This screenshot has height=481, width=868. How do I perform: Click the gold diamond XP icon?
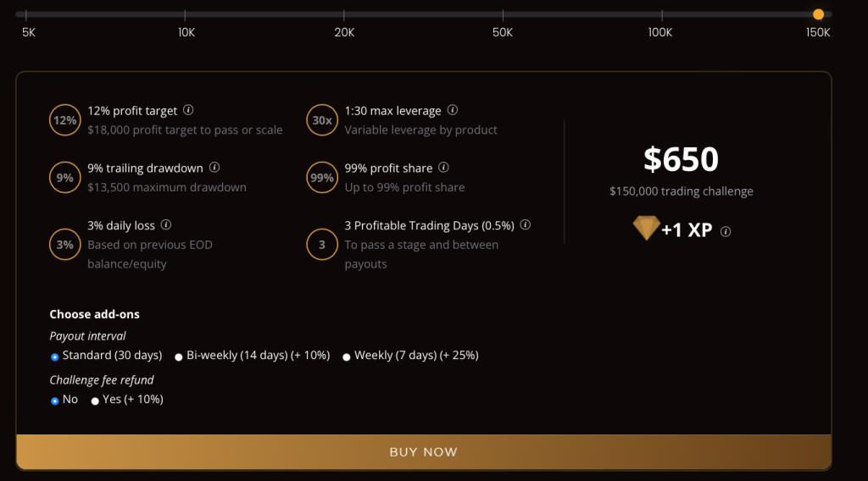(646, 228)
